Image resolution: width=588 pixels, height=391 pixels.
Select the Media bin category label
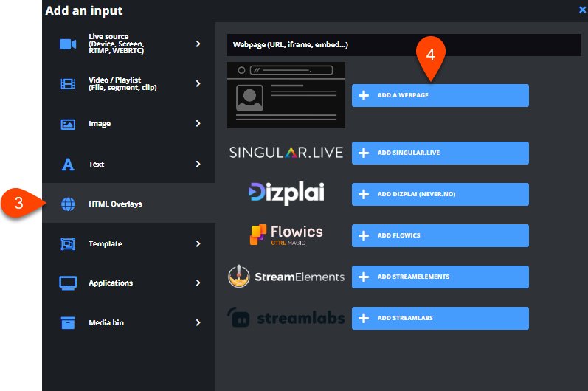[106, 323]
